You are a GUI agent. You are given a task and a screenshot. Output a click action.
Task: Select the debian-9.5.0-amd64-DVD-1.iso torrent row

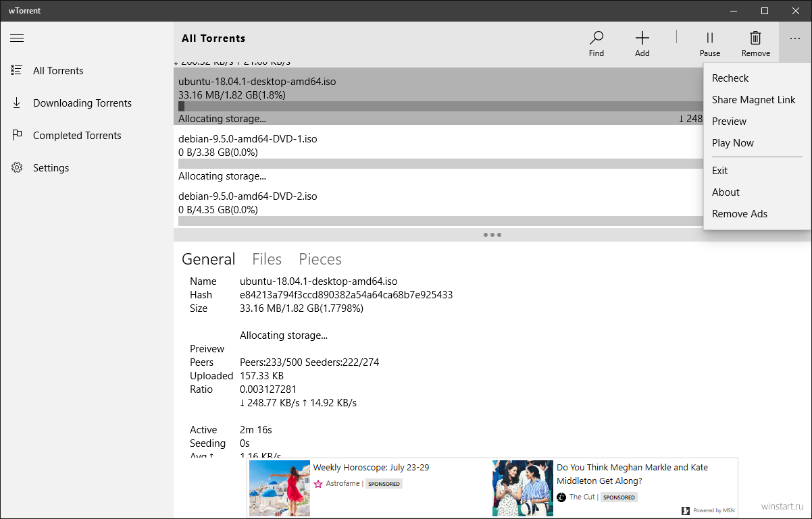[x=439, y=154]
